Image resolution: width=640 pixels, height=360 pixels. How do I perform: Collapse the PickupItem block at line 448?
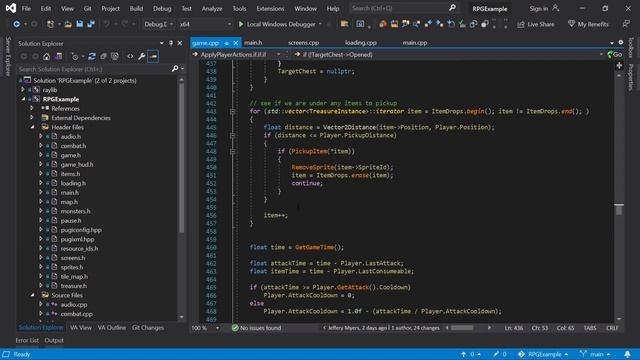tap(232, 151)
